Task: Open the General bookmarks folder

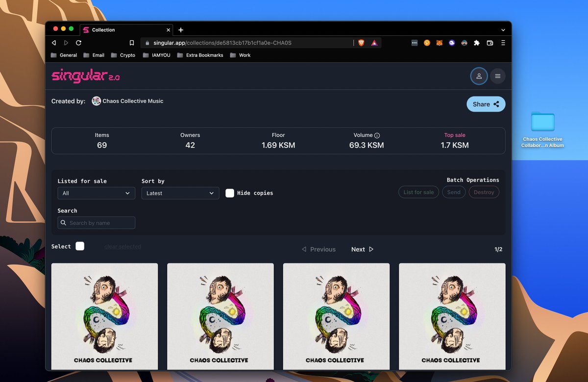Action: [x=64, y=55]
